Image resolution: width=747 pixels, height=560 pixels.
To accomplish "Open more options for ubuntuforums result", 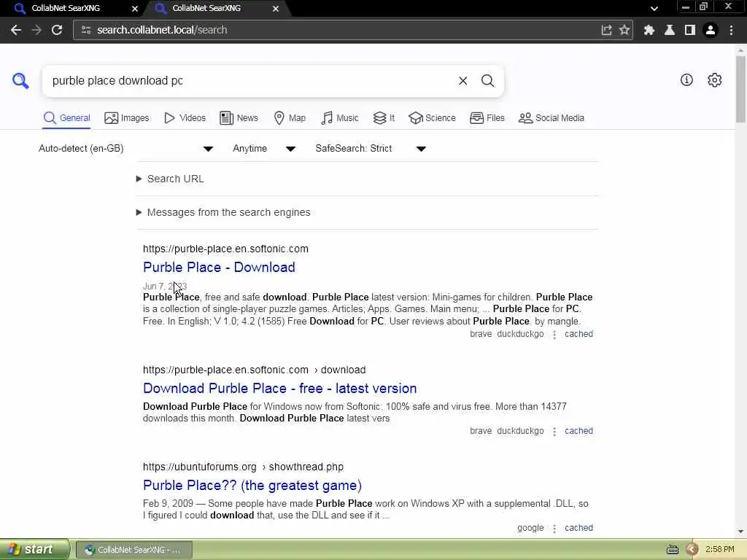I will [x=554, y=529].
